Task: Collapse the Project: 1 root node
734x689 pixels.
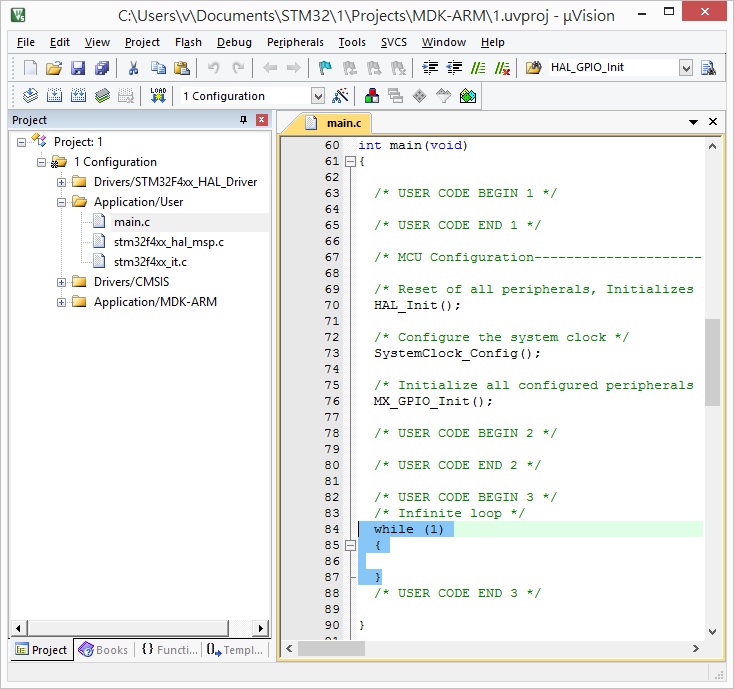Action: click(x=22, y=142)
